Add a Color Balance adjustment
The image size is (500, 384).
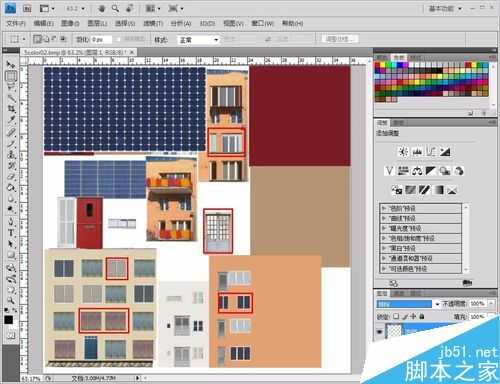(x=417, y=171)
